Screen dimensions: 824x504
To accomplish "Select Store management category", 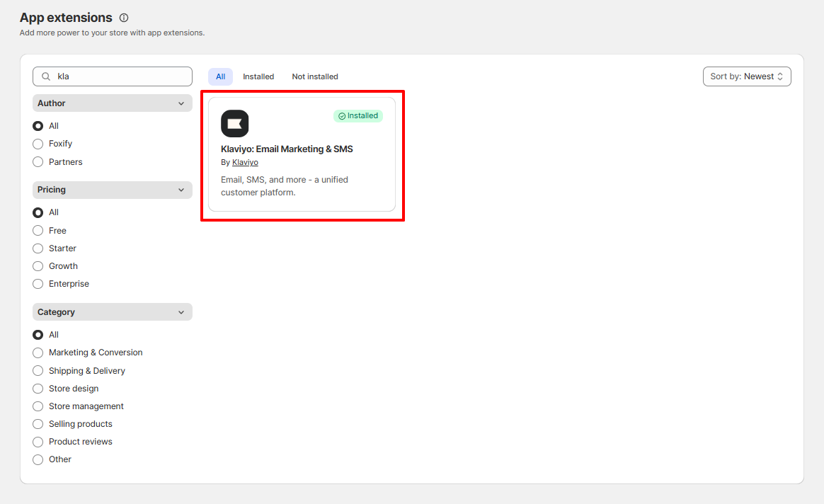I will pyautogui.click(x=38, y=407).
